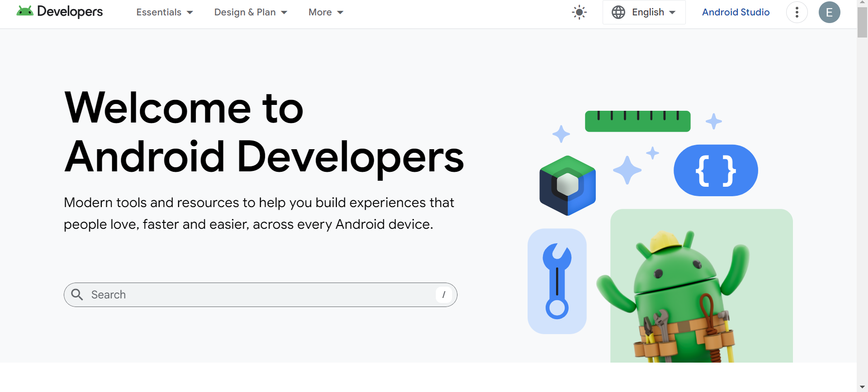The width and height of the screenshot is (868, 392).
Task: Click the 'Modern tools and resources' paragraph
Action: (x=259, y=213)
